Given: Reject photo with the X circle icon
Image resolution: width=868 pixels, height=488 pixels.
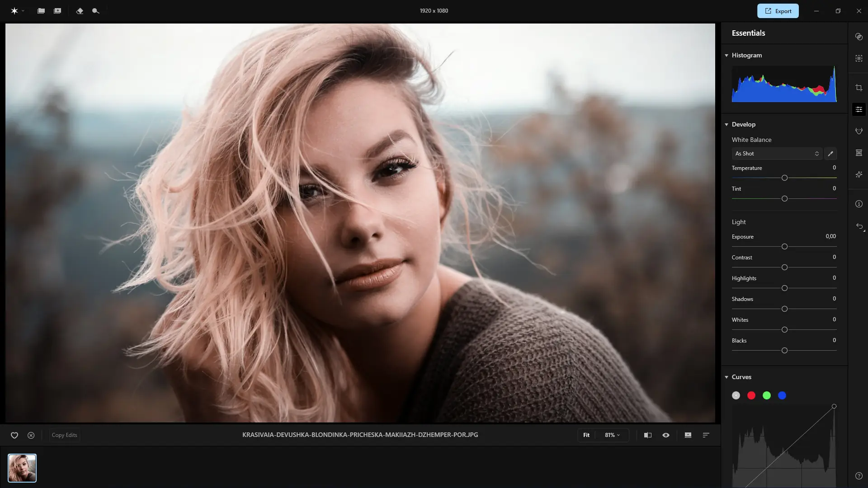Looking at the screenshot, I should pyautogui.click(x=31, y=435).
